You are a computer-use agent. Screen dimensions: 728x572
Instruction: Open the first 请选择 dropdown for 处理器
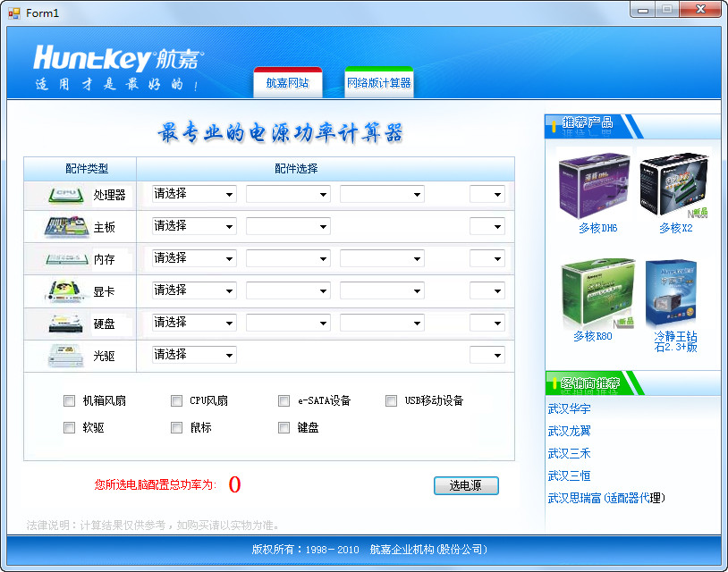coord(194,194)
